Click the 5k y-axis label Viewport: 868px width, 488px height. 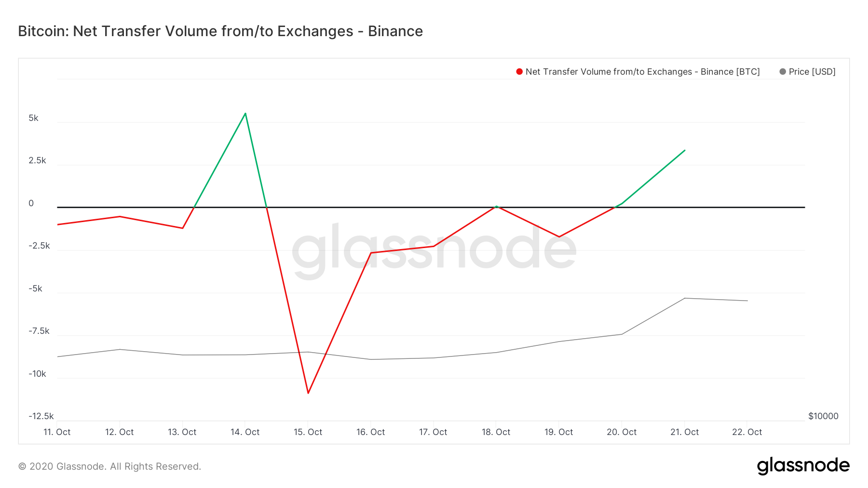pyautogui.click(x=33, y=118)
